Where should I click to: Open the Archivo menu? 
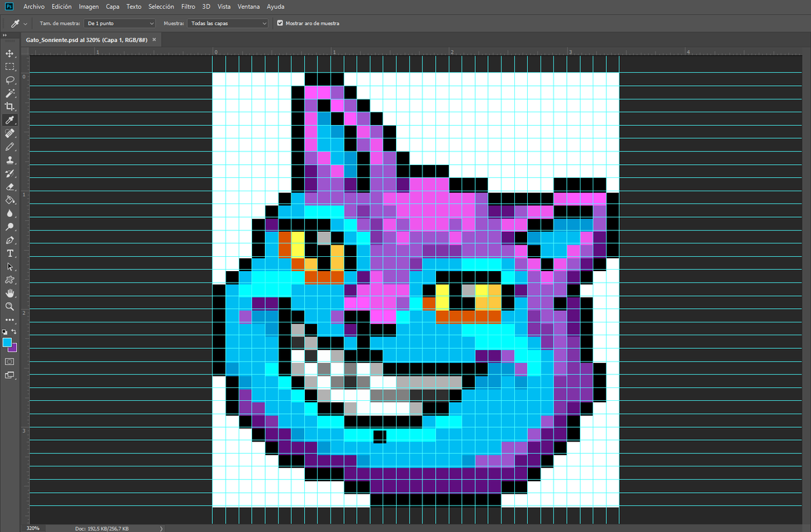pos(34,6)
